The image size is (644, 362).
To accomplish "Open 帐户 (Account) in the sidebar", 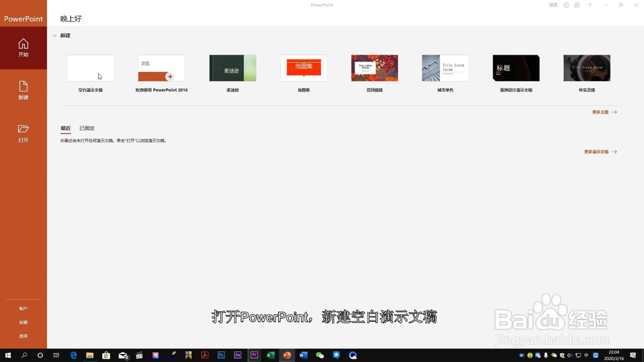I will 23,309.
